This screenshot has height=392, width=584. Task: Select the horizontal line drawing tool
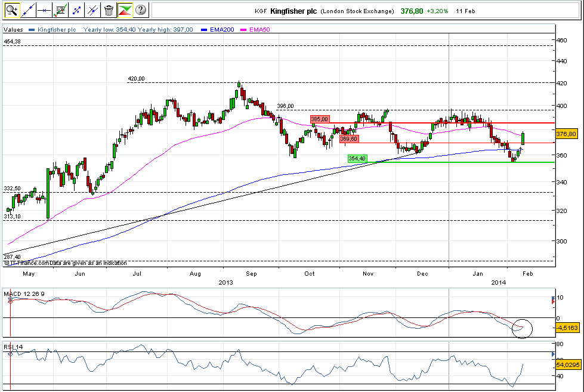[x=44, y=10]
